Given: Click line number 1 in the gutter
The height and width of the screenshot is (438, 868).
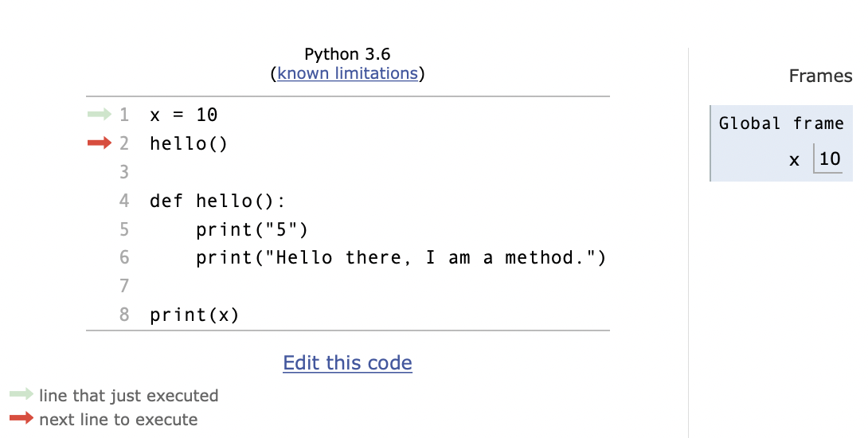Looking at the screenshot, I should [124, 115].
